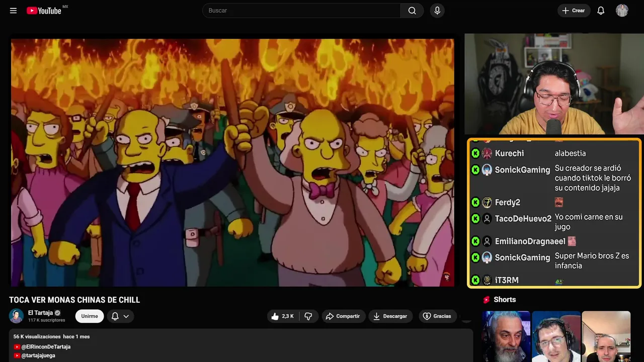This screenshot has width=644, height=362.
Task: Open the Crear menu
Action: [574, 11]
